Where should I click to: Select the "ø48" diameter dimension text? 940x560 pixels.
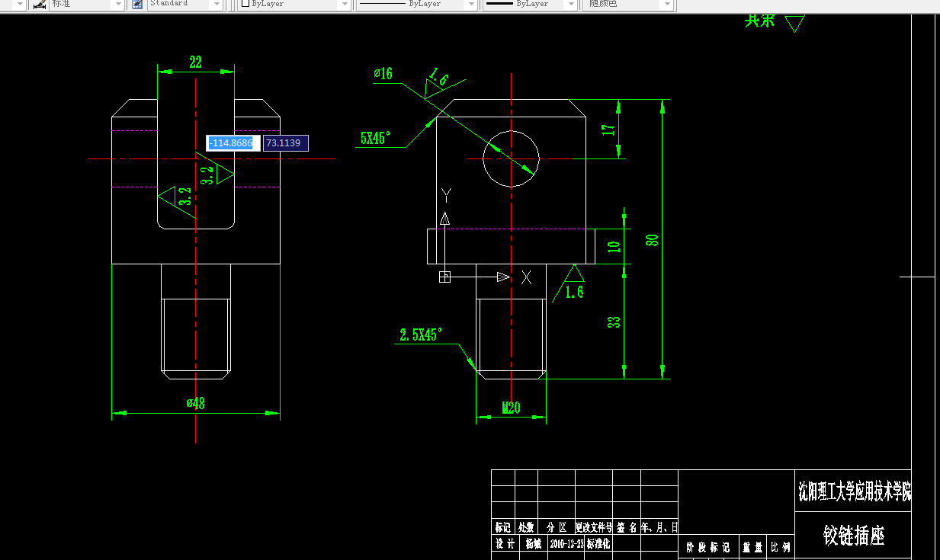point(195,404)
